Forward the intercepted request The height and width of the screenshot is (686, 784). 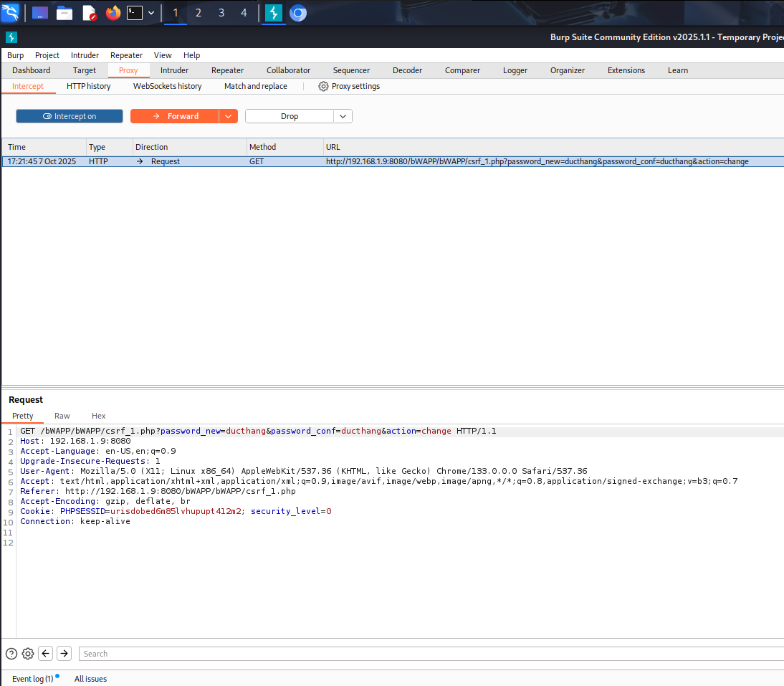(x=175, y=116)
